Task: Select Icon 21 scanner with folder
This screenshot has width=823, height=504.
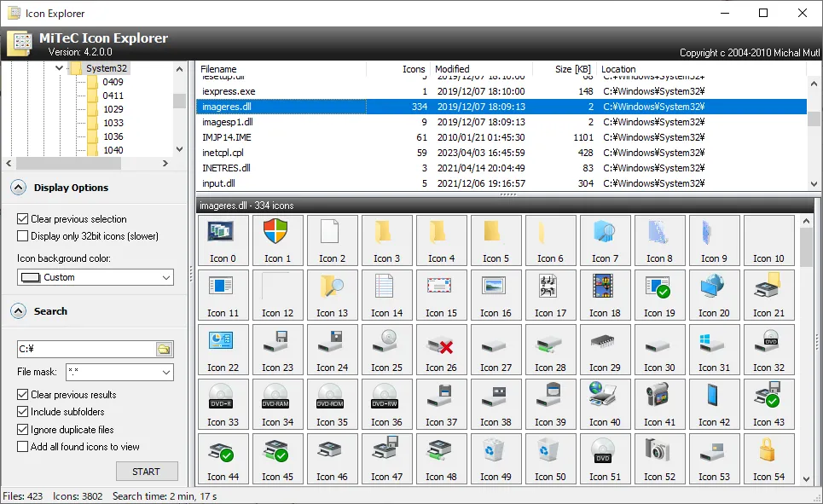Action: tap(769, 295)
